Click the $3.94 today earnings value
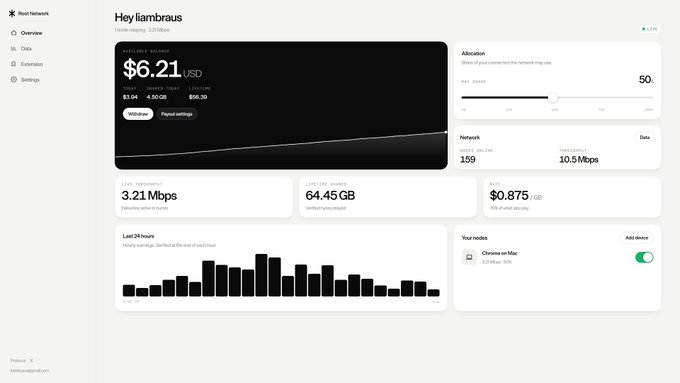 130,97
